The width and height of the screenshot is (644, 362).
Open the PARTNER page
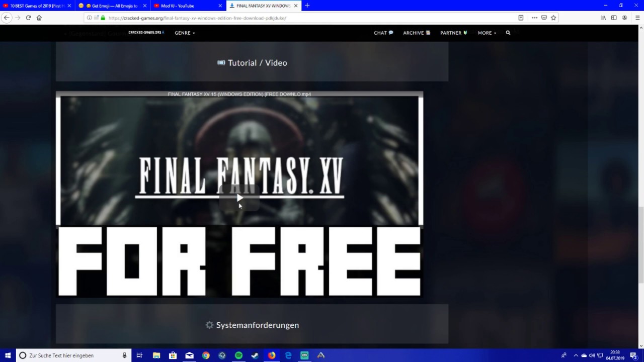point(453,33)
